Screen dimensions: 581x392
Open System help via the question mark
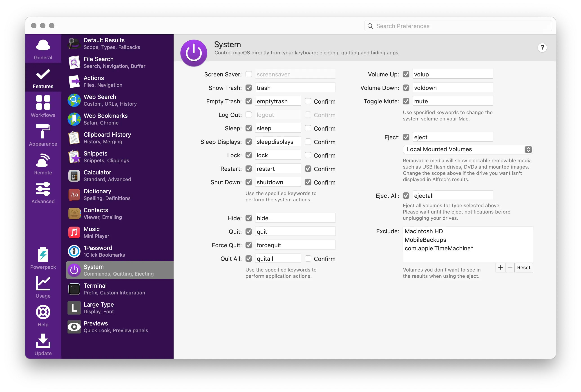coord(542,47)
